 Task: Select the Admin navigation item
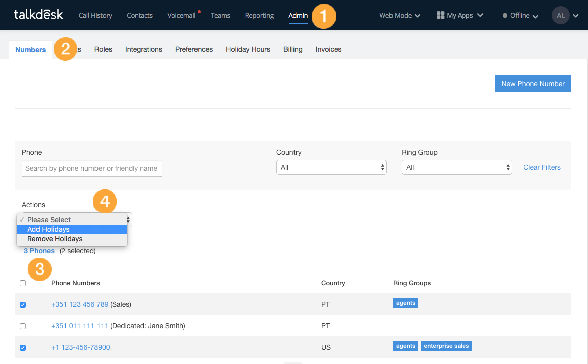pos(298,16)
